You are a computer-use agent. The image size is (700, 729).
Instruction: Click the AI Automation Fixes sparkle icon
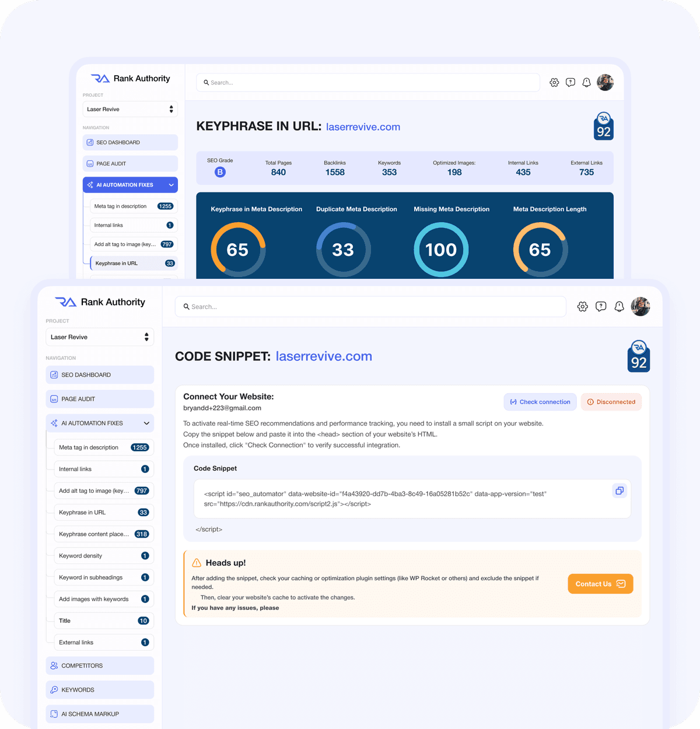tap(55, 423)
